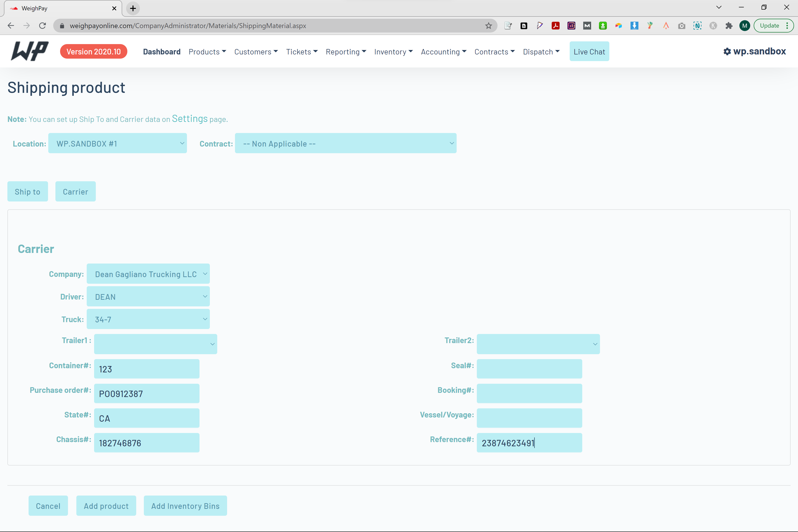
Task: Open the Trailer2 dropdown
Action: [538, 344]
